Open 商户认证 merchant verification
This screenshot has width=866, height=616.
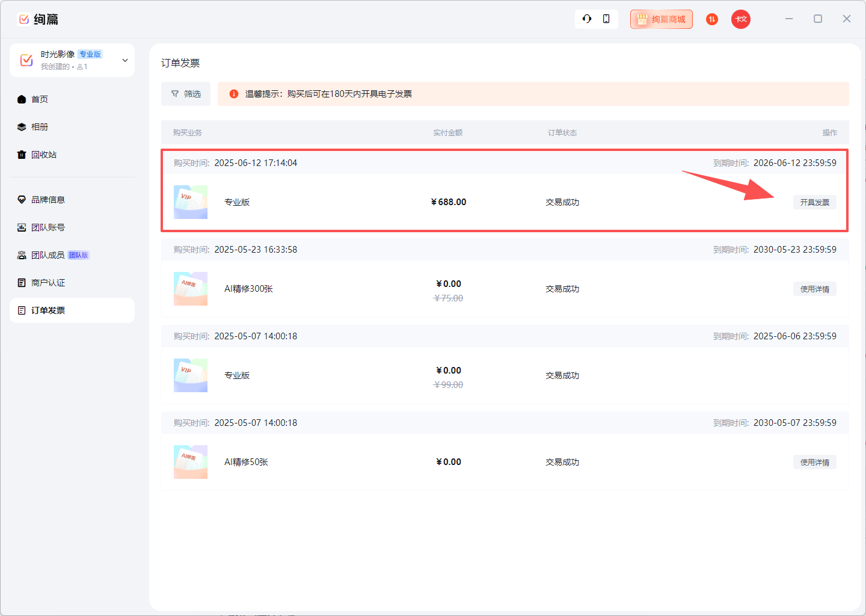click(x=48, y=283)
